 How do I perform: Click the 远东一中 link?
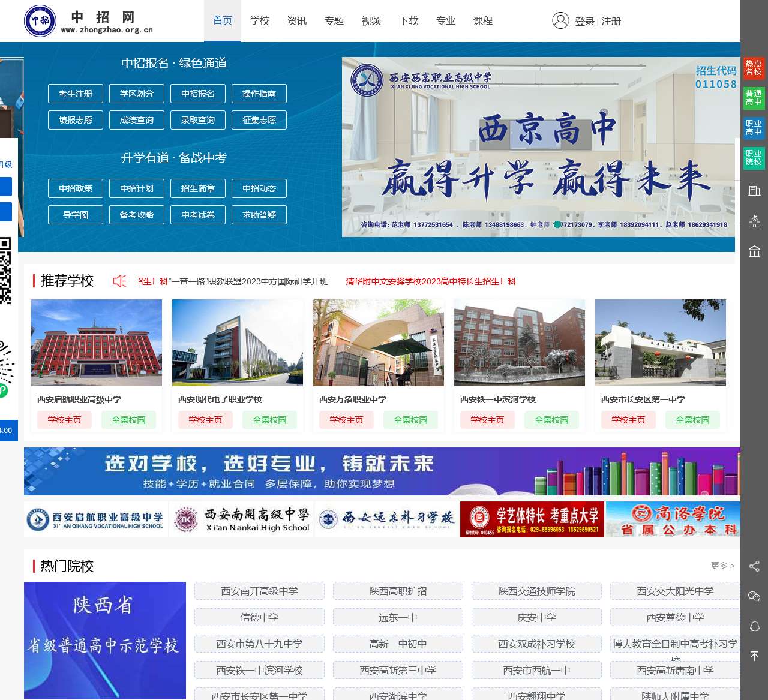tap(398, 617)
